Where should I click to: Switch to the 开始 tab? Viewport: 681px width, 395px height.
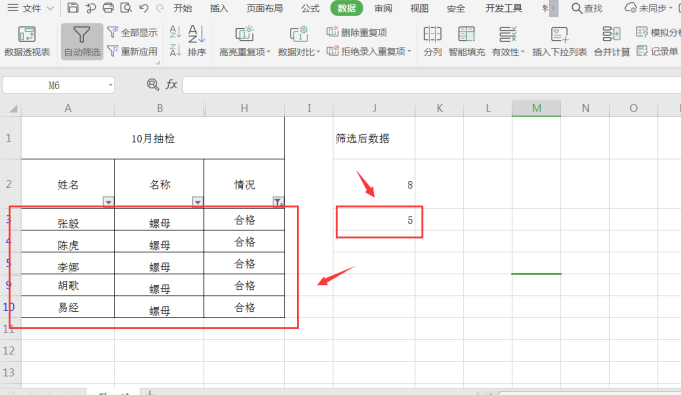click(x=183, y=8)
